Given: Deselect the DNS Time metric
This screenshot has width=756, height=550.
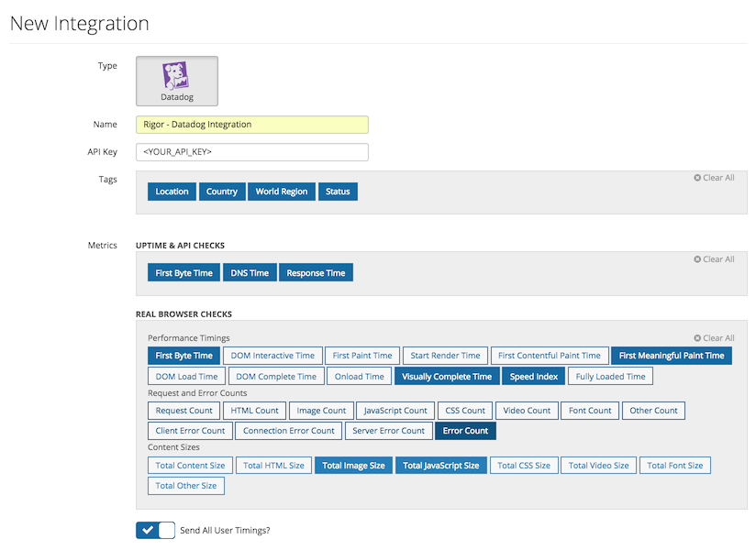Looking at the screenshot, I should click(250, 272).
